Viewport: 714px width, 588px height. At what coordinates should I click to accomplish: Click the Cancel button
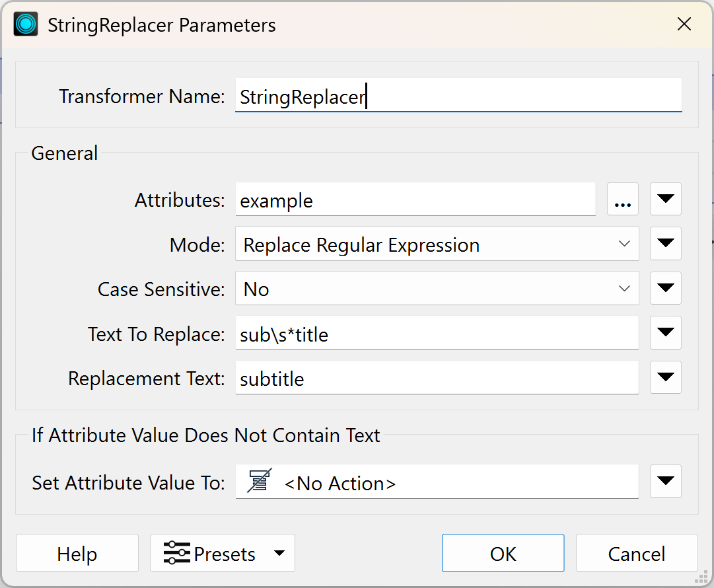[x=637, y=554]
